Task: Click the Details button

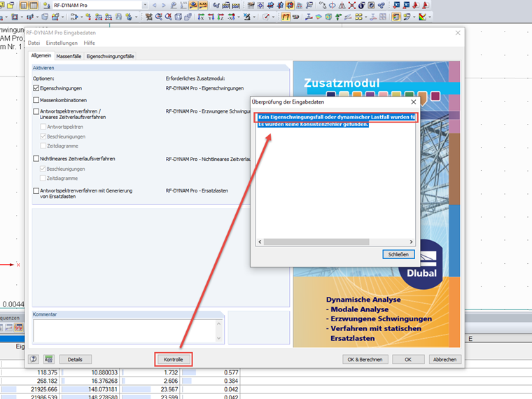Action: 75,359
